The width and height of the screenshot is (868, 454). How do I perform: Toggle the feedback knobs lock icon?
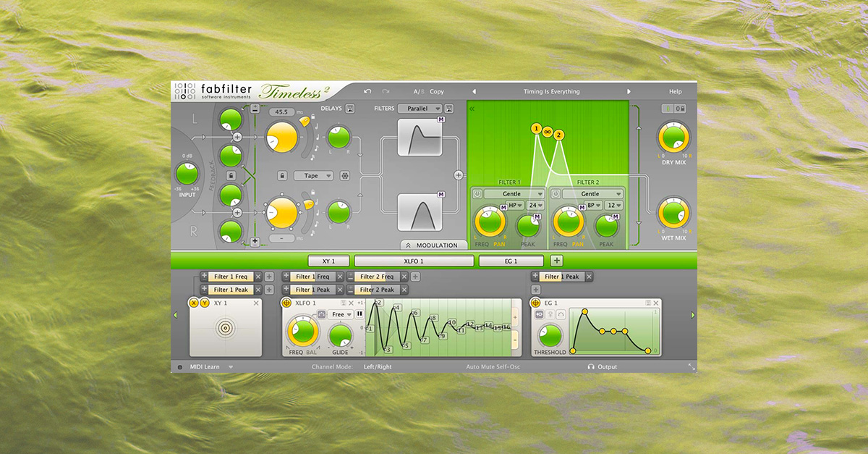coord(230,175)
